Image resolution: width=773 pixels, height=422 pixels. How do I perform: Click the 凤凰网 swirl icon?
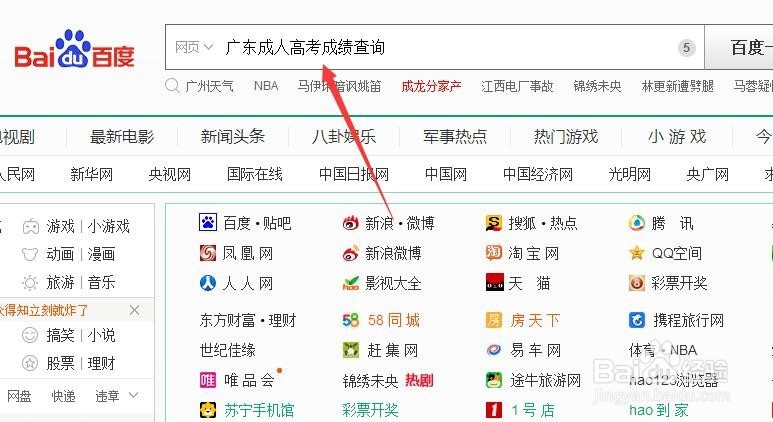pyautogui.click(x=208, y=253)
